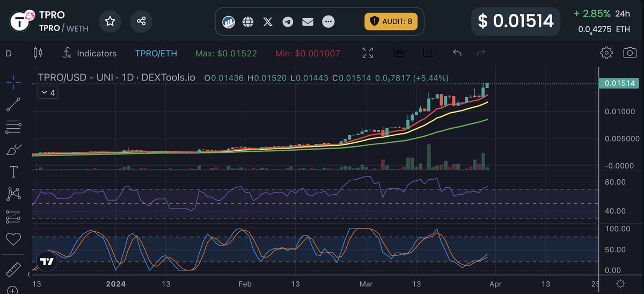This screenshot has height=294, width=644.
Task: Switch pair to TPRO/ETH
Action: pyautogui.click(x=156, y=53)
